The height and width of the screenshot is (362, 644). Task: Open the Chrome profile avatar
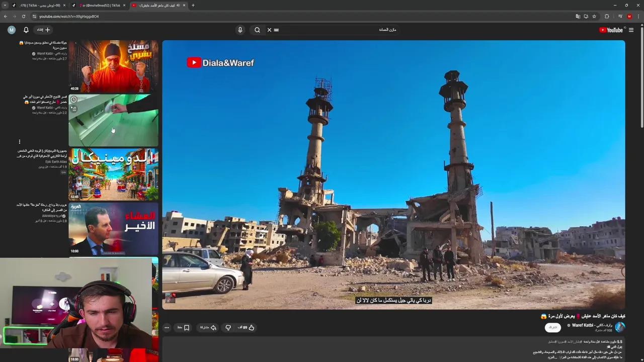point(629,16)
